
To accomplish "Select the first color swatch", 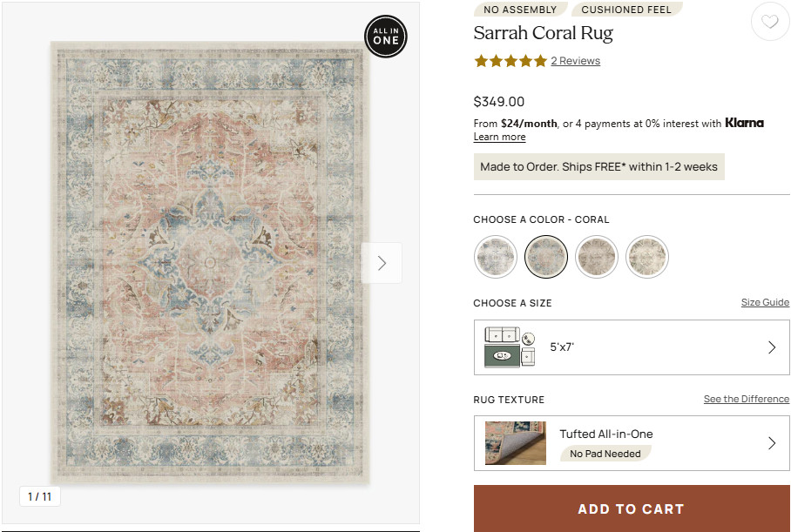I will point(496,257).
